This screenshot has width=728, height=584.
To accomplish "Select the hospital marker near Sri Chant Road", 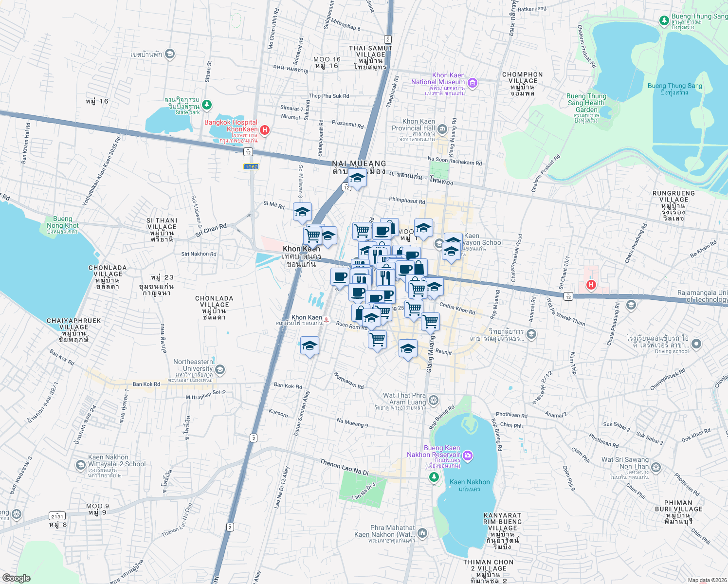I will pos(591,285).
